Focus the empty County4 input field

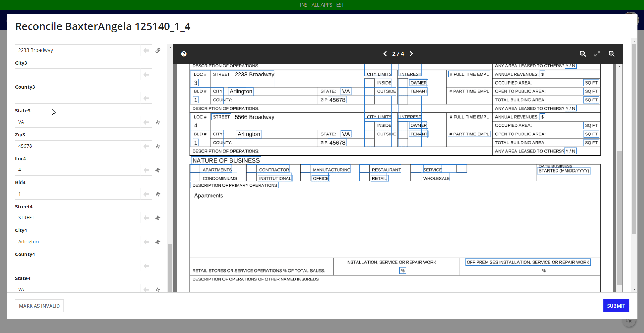pos(77,266)
